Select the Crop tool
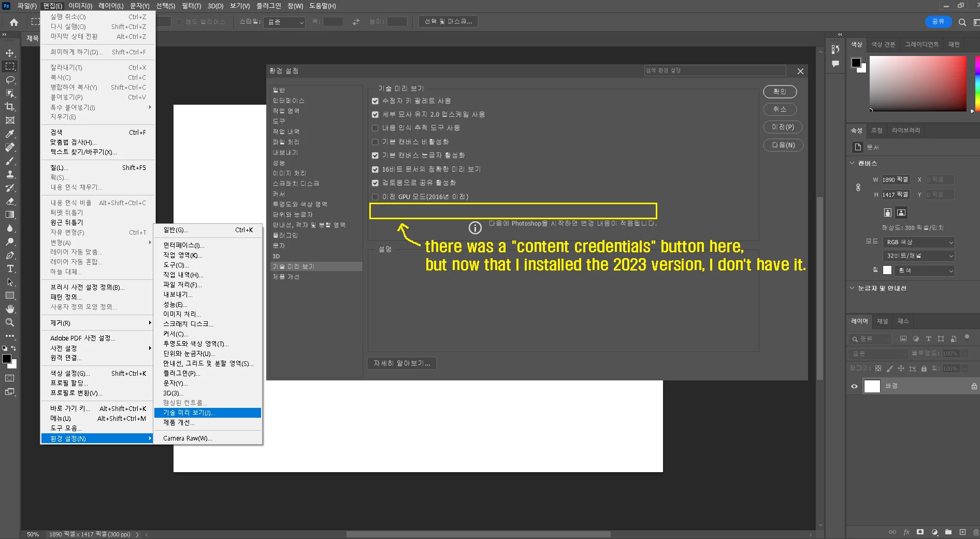The height and width of the screenshot is (539, 980). (x=10, y=107)
